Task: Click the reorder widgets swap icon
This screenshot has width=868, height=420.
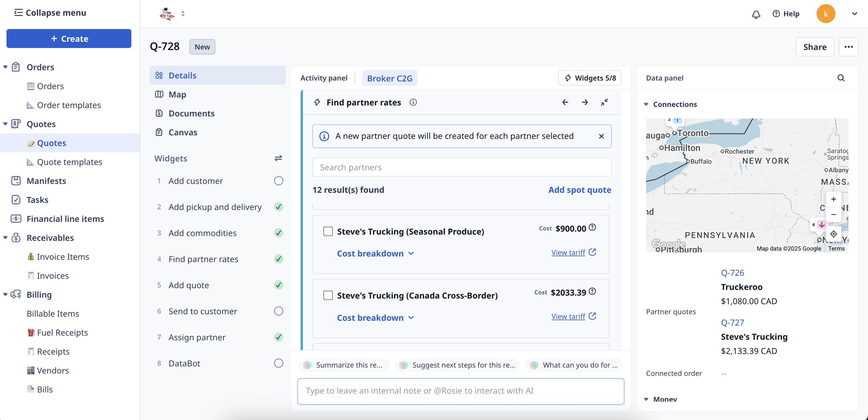Action: (278, 158)
